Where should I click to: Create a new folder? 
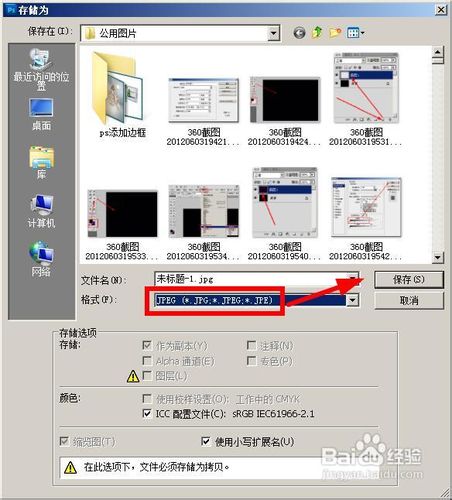[x=335, y=32]
